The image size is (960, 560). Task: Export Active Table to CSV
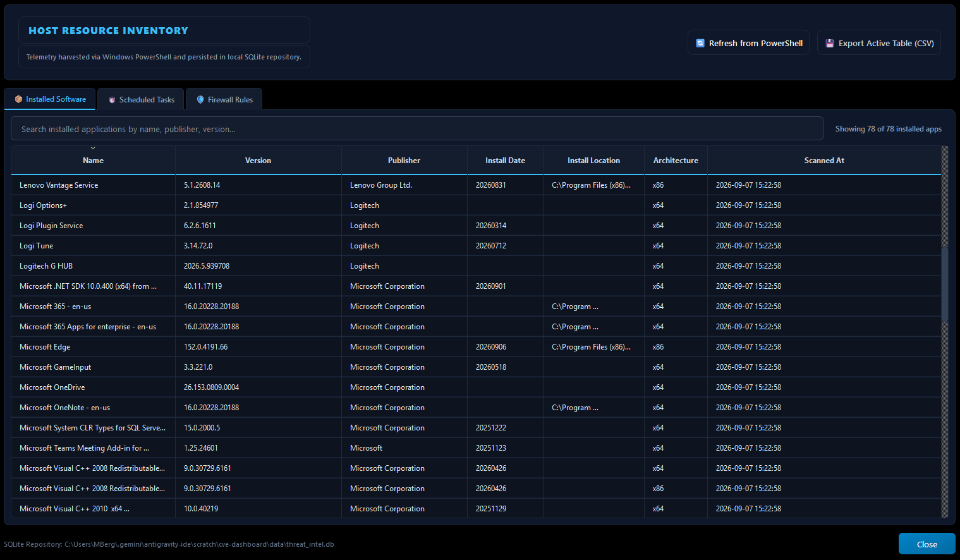879,43
